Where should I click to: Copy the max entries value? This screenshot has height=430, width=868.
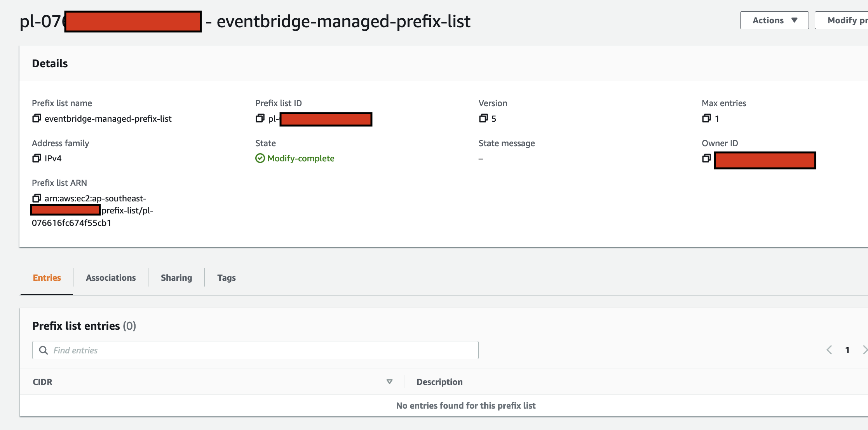pos(706,118)
